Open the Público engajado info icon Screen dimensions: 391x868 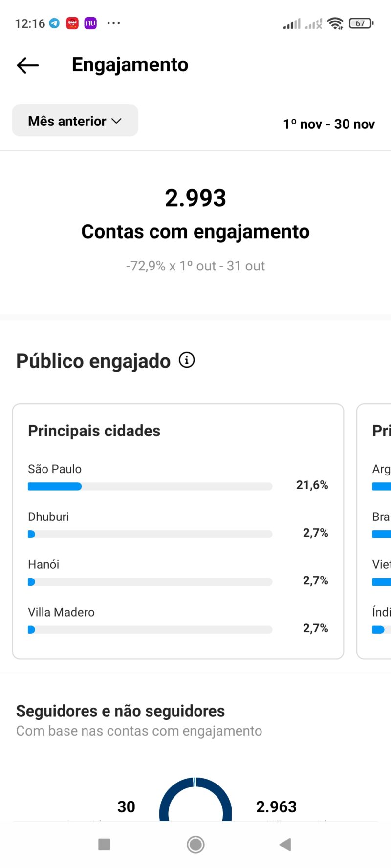point(187,360)
